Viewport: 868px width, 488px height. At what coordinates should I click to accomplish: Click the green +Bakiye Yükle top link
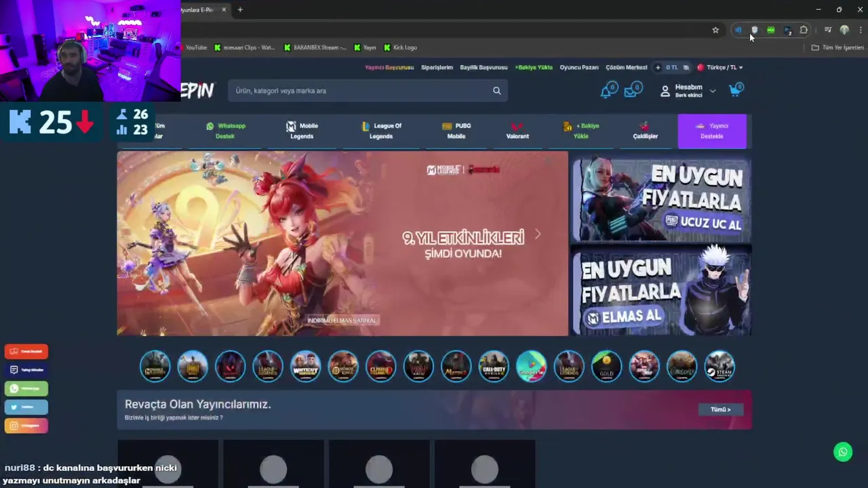(534, 68)
